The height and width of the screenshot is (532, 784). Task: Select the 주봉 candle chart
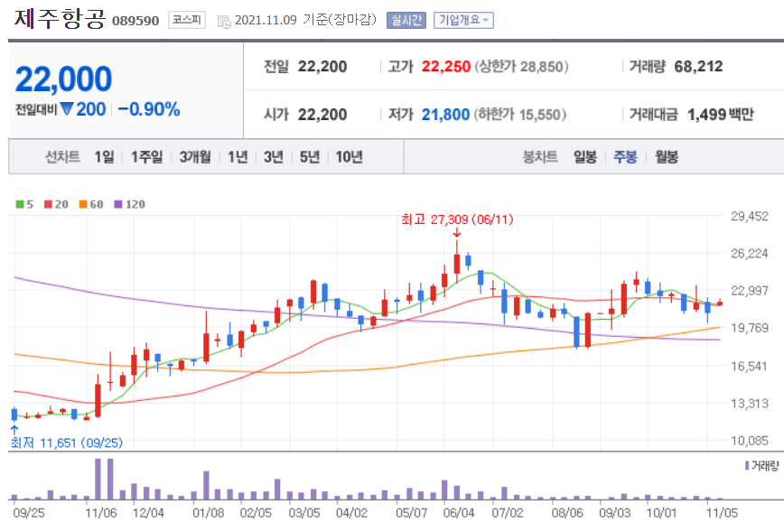626,157
